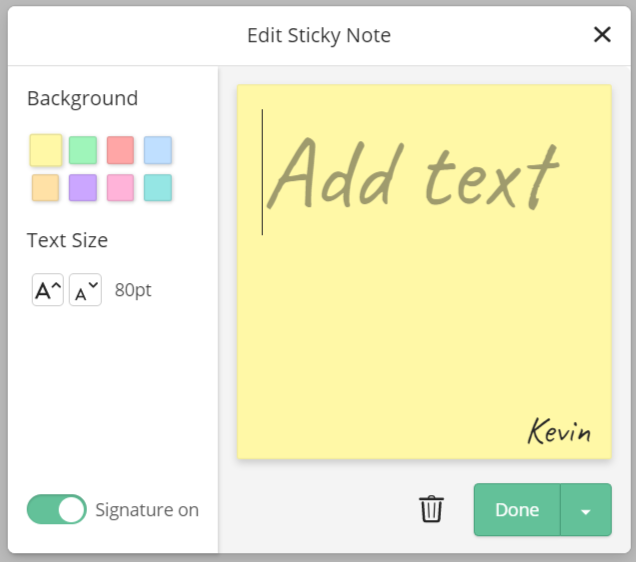Select the purple background swatch
Image resolution: width=636 pixels, height=562 pixels.
coord(83,188)
